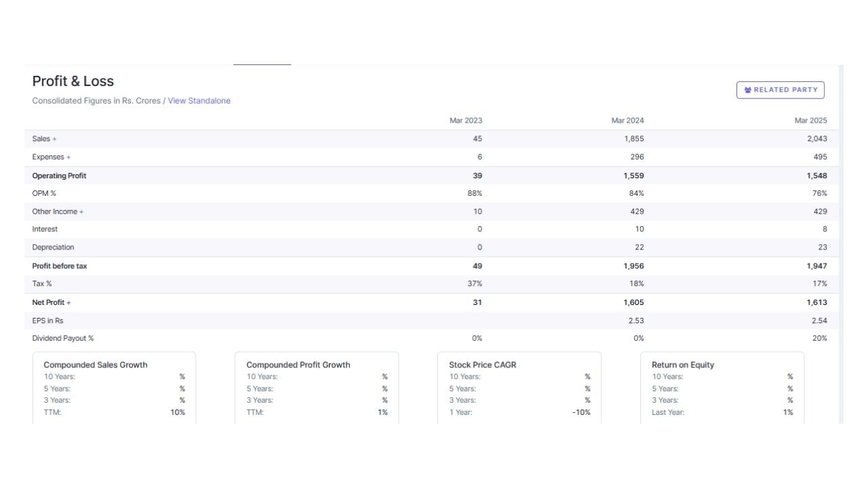This screenshot has width=868, height=488.
Task: Click Operating Profit value 1,548
Action: point(816,176)
